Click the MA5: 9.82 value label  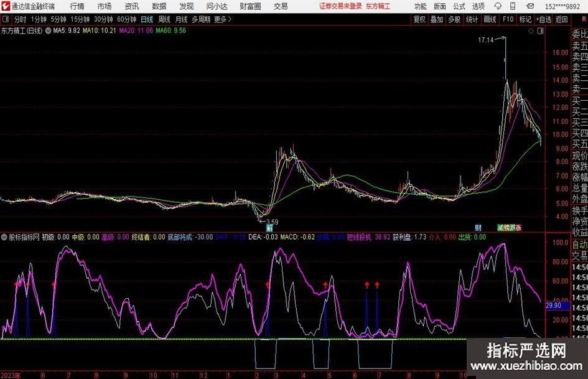click(67, 30)
